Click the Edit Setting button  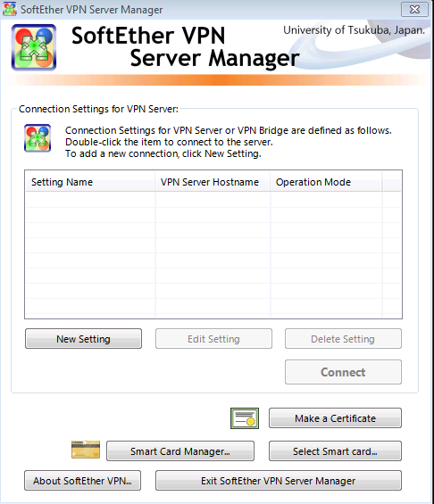point(213,338)
